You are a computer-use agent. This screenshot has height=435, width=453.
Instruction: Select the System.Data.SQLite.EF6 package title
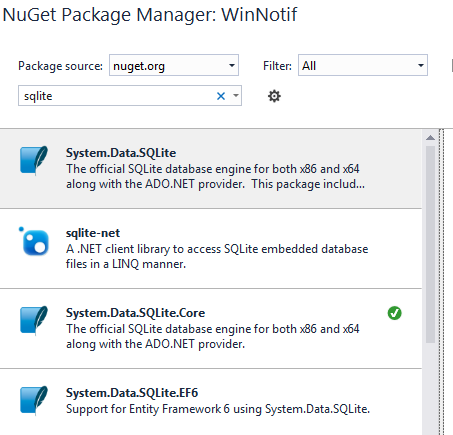132,393
